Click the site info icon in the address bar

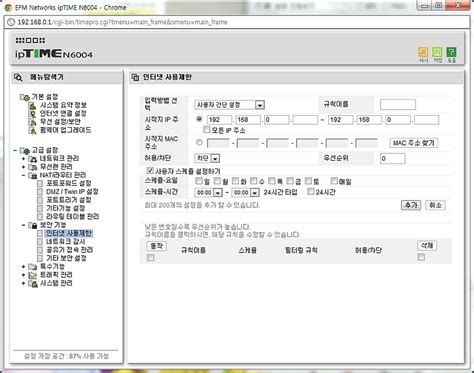coord(11,22)
